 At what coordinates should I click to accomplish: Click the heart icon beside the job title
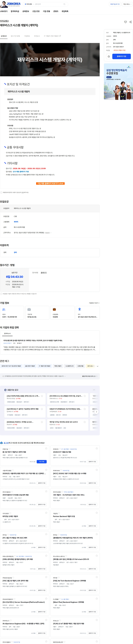[126, 22]
